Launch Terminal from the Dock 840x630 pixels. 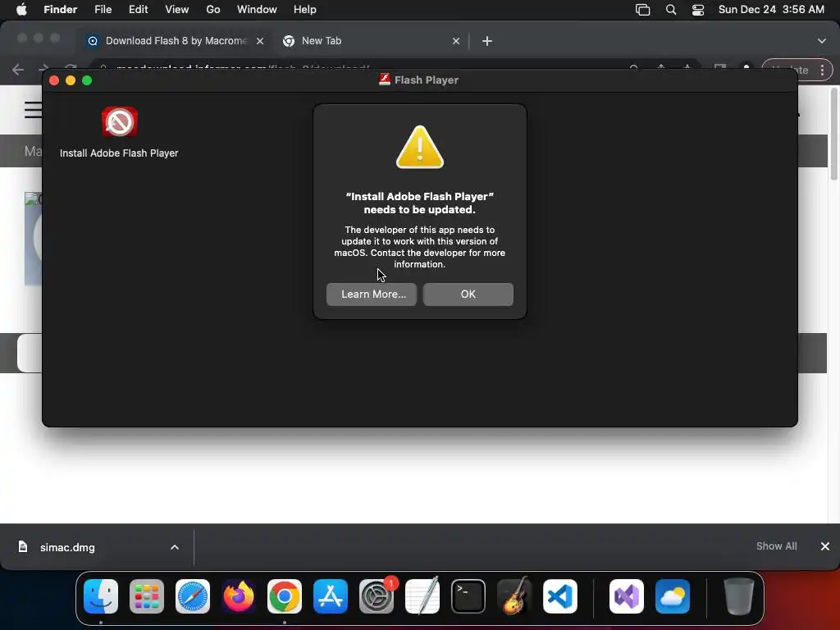[468, 596]
